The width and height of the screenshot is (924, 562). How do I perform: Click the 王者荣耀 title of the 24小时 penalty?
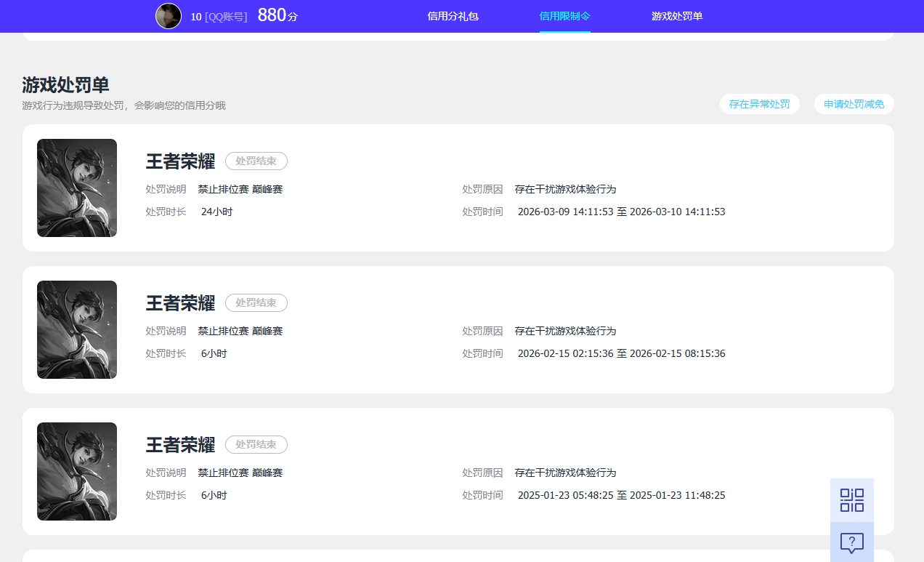[x=180, y=161]
